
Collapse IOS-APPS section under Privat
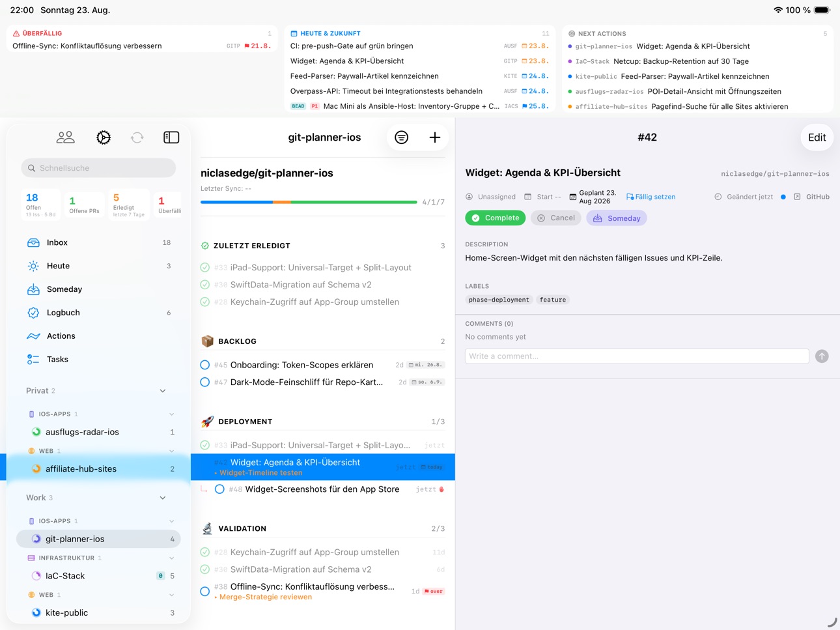[x=172, y=414]
